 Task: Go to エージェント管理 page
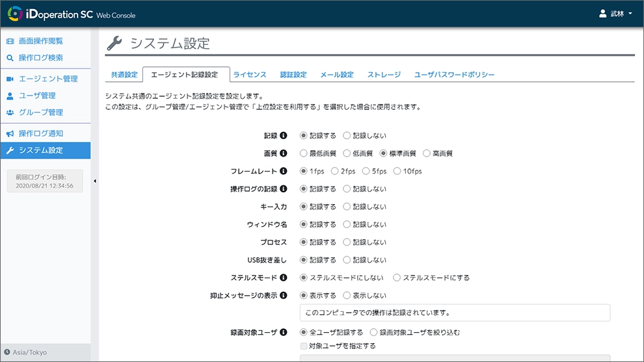(x=48, y=79)
